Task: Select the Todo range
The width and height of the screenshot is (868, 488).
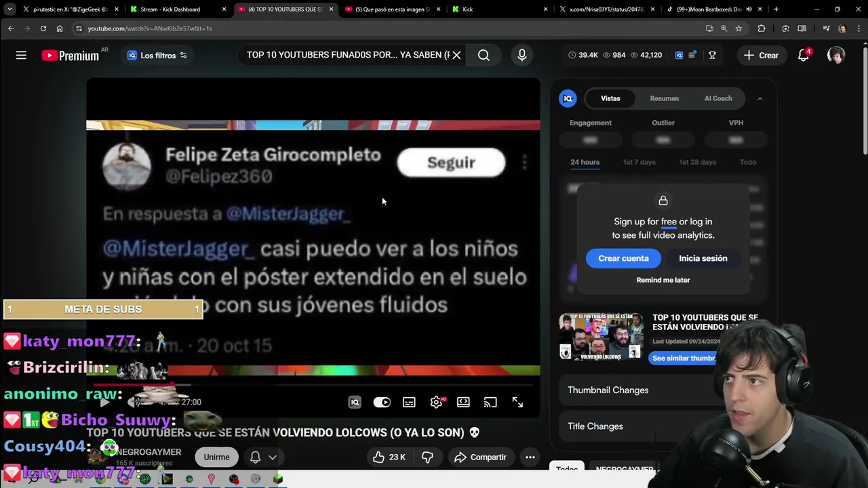Action: (748, 162)
